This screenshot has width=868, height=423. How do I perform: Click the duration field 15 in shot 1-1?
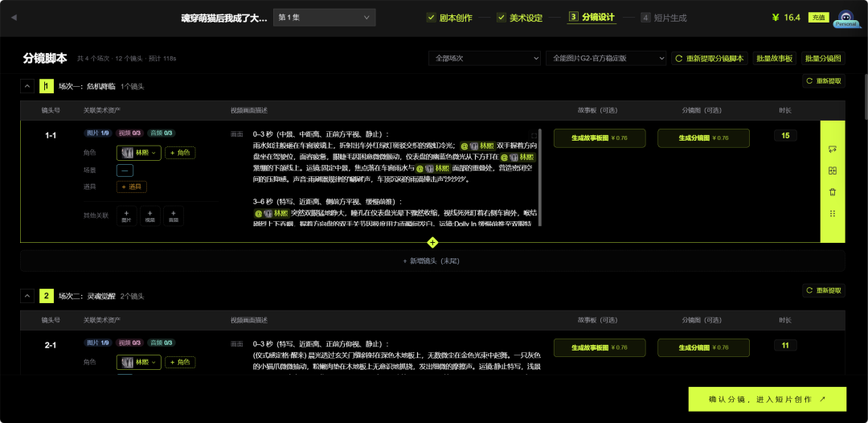click(785, 136)
